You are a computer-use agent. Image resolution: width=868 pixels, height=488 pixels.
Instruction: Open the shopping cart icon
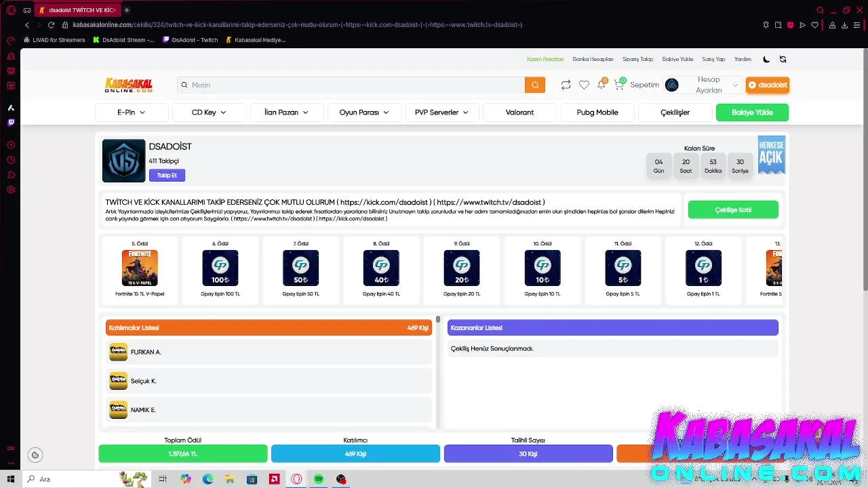[619, 85]
